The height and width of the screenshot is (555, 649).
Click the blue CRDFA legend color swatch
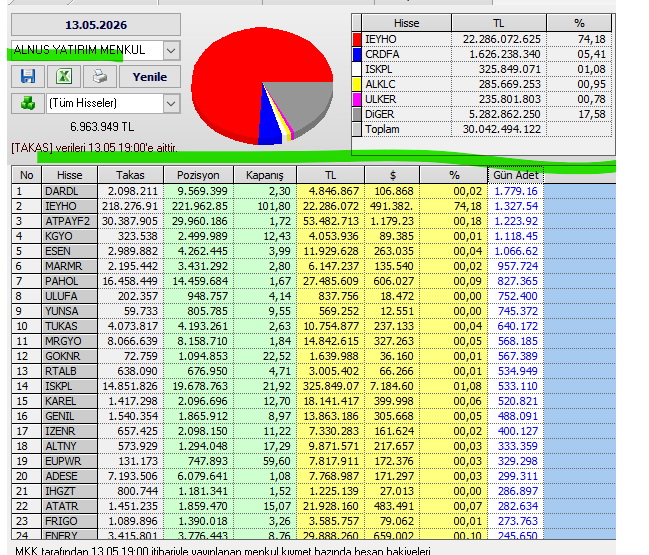(x=357, y=54)
